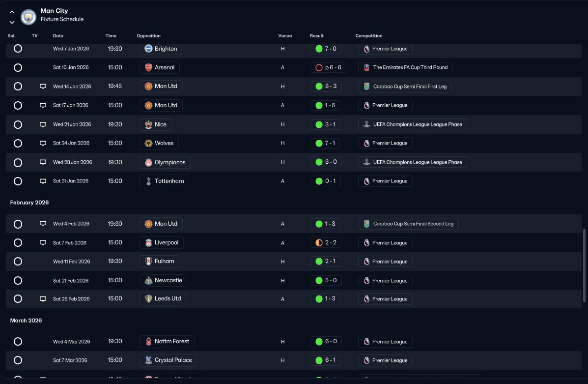This screenshot has height=384, width=588.
Task: Click the TV icon on the Nice fixture row
Action: pyautogui.click(x=43, y=124)
